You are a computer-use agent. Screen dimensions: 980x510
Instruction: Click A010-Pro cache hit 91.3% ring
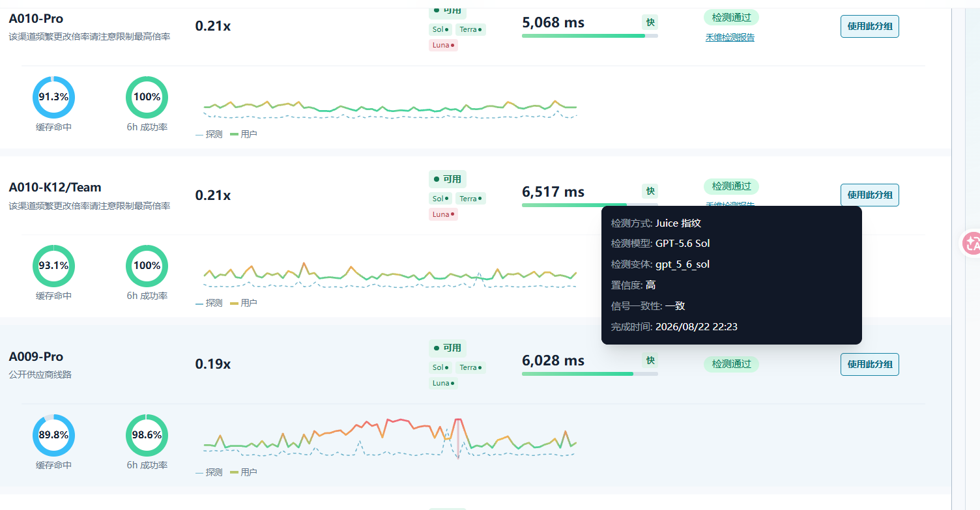[x=53, y=97]
